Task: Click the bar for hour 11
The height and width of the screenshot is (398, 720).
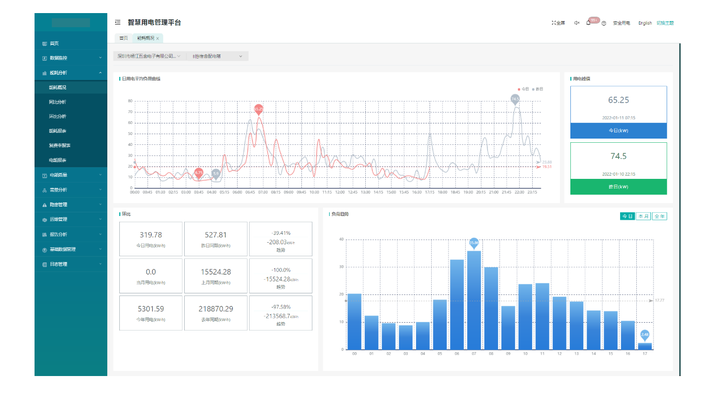Action: click(x=542, y=316)
